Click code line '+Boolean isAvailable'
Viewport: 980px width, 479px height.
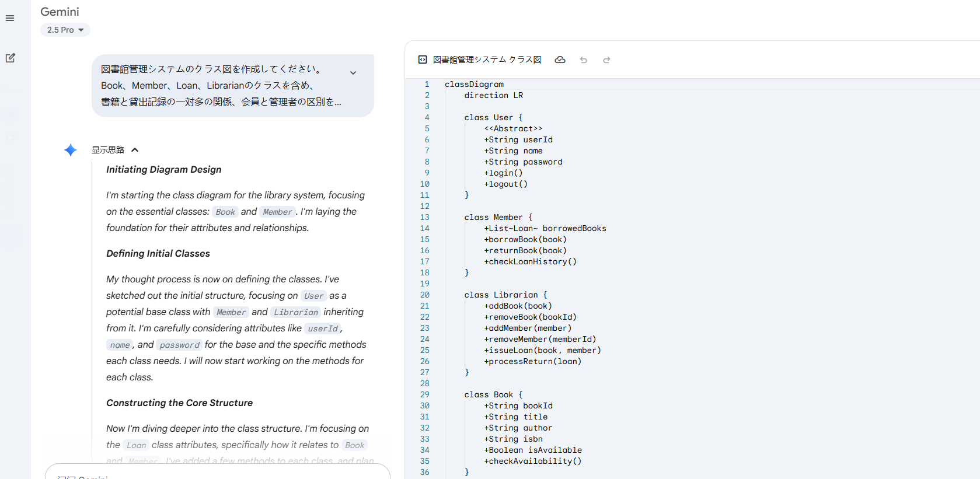point(533,450)
